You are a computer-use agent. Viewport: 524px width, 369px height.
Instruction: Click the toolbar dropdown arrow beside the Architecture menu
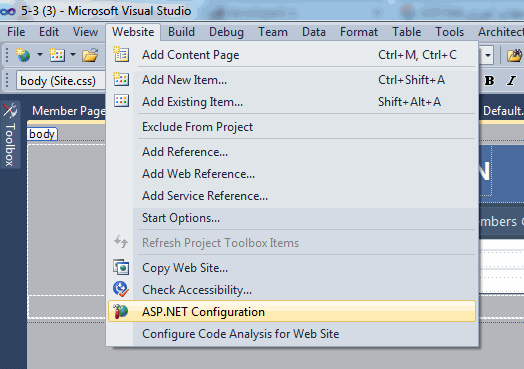(x=488, y=55)
